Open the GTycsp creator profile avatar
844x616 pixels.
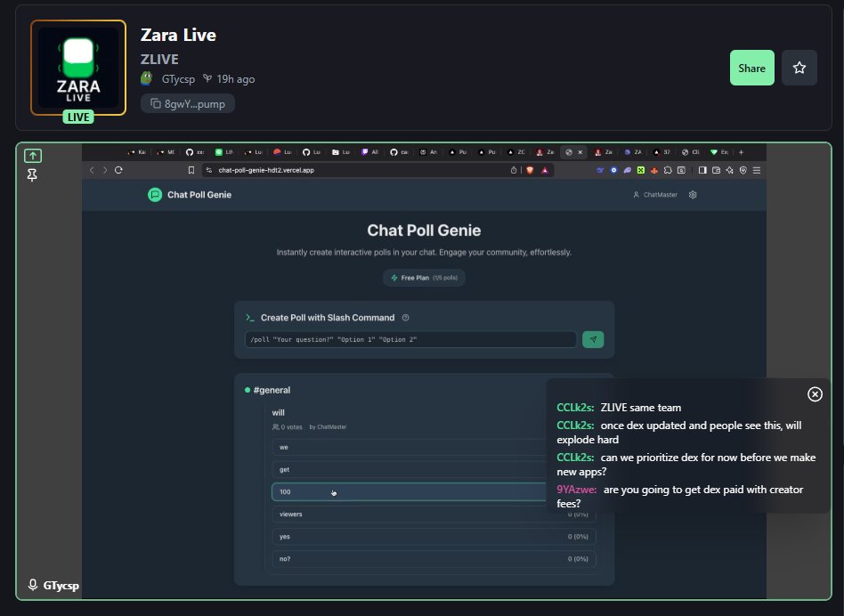point(147,78)
